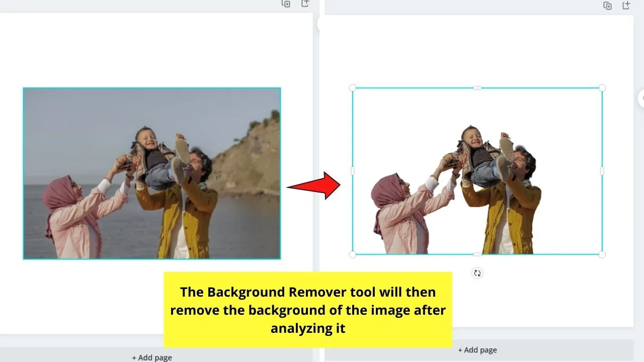Click top-left corner handle of selected image
The height and width of the screenshot is (362, 644).
[x=353, y=88]
